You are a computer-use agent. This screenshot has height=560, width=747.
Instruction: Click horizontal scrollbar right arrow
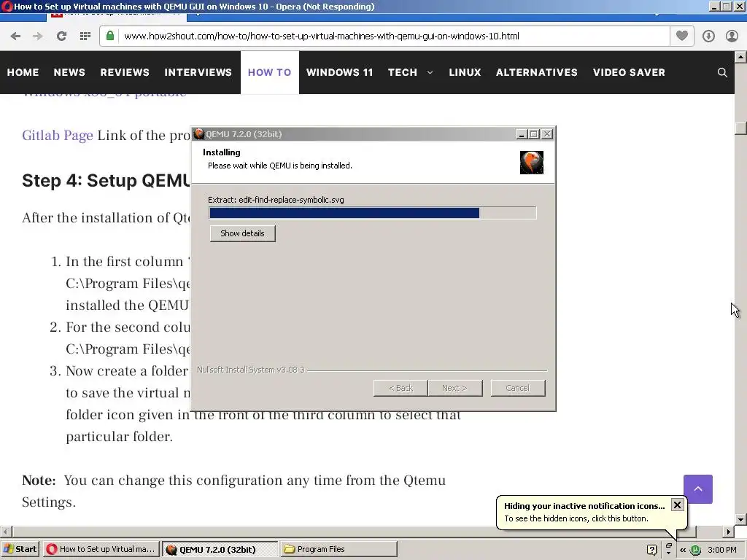tap(729, 532)
